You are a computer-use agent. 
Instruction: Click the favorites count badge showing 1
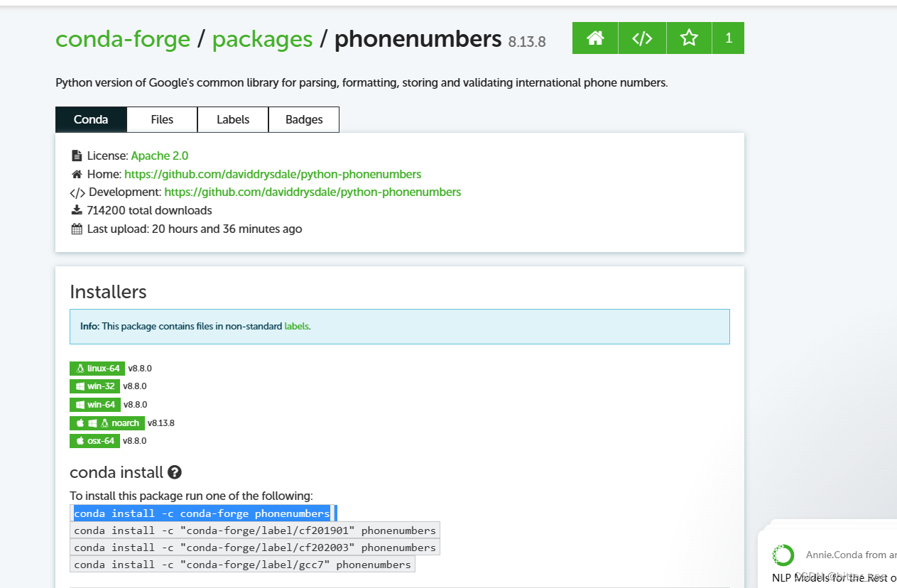728,38
